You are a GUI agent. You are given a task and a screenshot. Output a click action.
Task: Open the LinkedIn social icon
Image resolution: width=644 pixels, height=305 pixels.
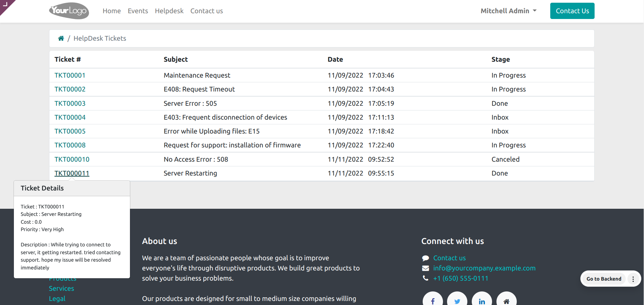click(x=482, y=301)
